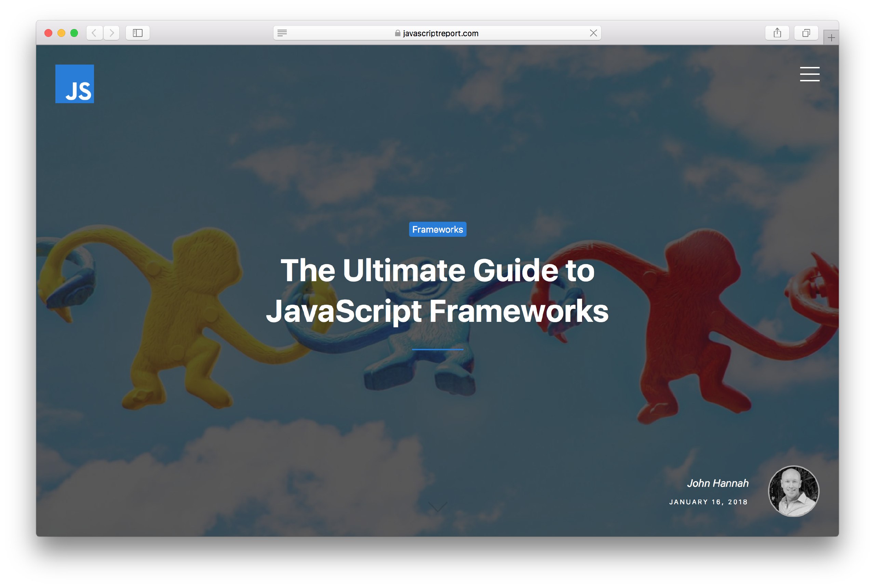
Task: Close the Safari window with red button
Action: coord(49,33)
